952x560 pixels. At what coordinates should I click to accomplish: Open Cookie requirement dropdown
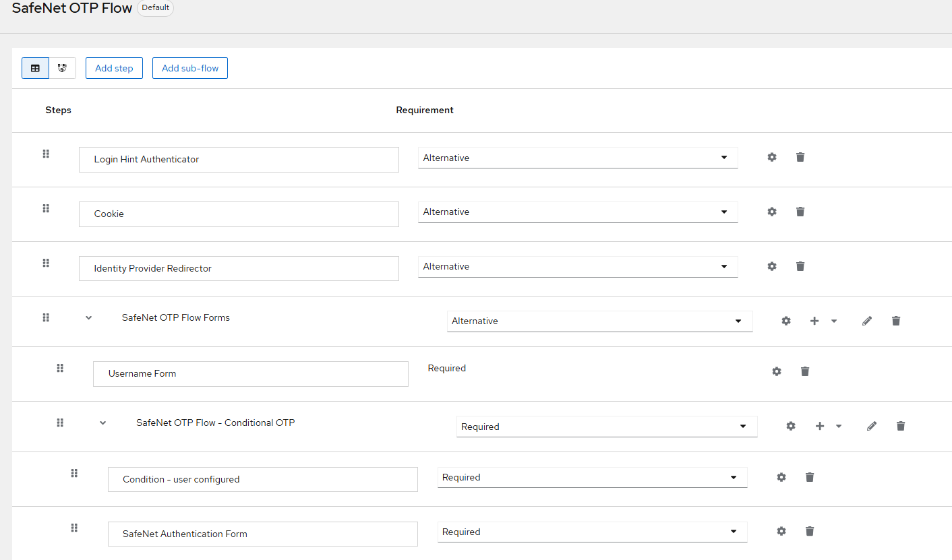[x=578, y=212]
